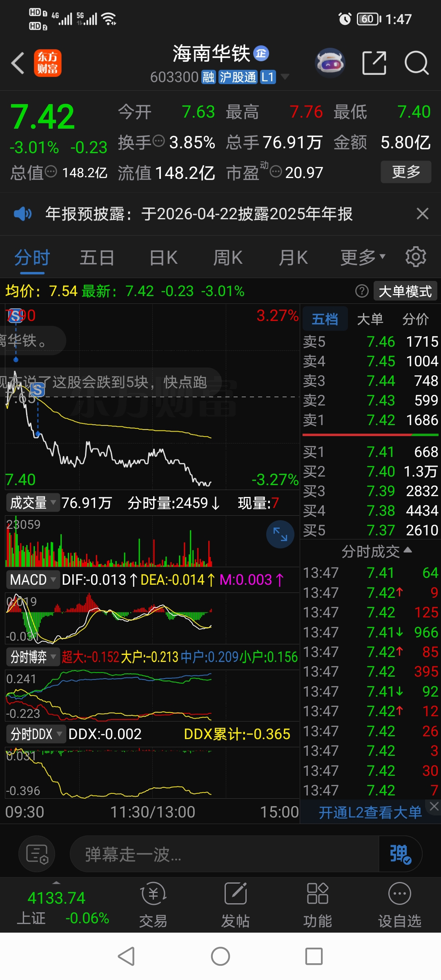441x980 pixels.
Task: Tap the Android back navigation button
Action: coord(127,956)
